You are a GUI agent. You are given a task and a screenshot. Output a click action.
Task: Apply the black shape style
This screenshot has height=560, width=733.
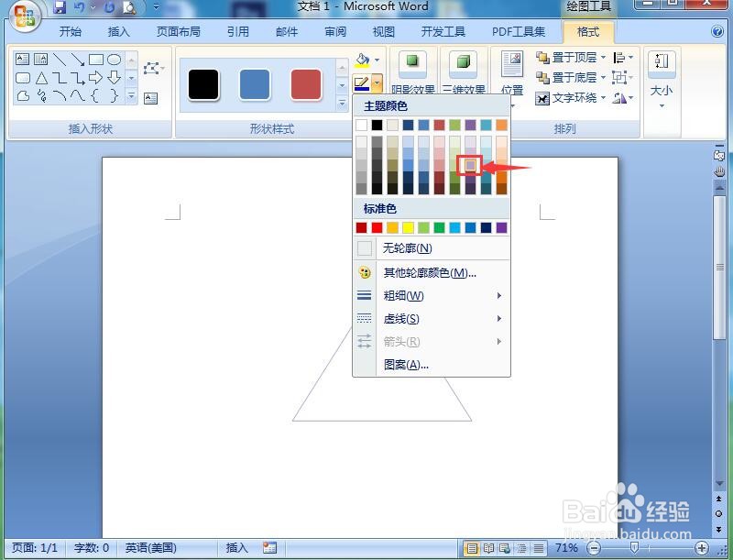point(203,85)
